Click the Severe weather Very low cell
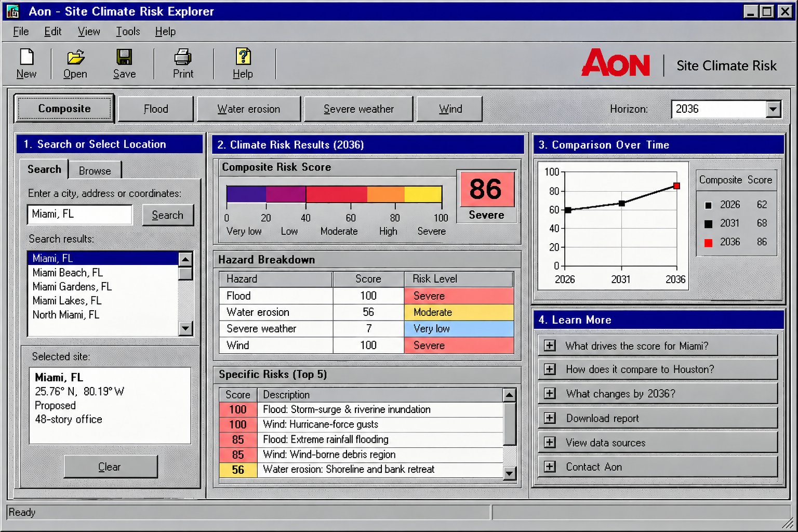The height and width of the screenshot is (532, 798). click(x=459, y=329)
